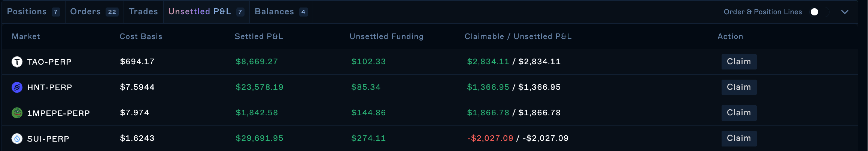Screen dimensions: 868x151
Task: Open the Positions tab
Action: click(x=33, y=12)
